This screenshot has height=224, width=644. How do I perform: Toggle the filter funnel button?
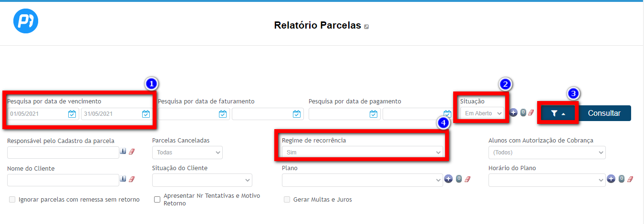pos(558,113)
